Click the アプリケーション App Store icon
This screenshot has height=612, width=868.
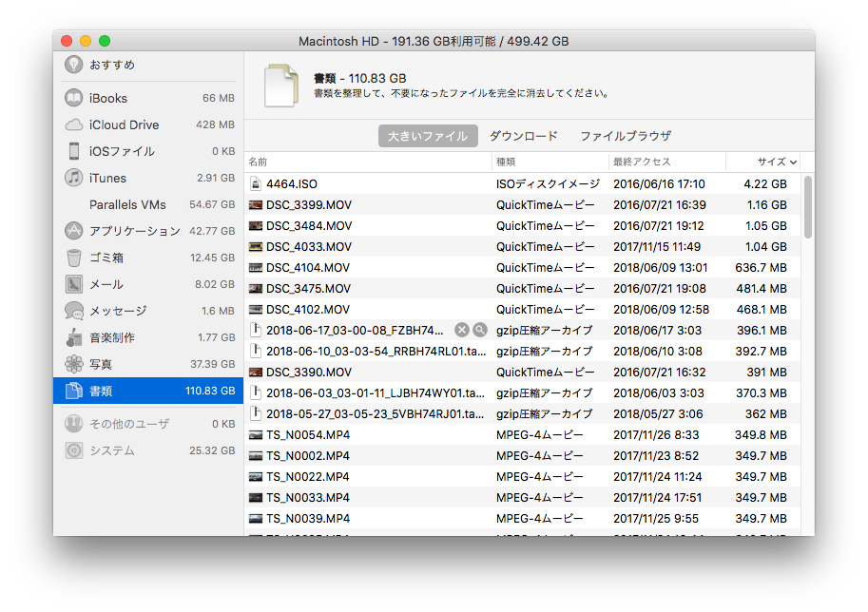(73, 231)
